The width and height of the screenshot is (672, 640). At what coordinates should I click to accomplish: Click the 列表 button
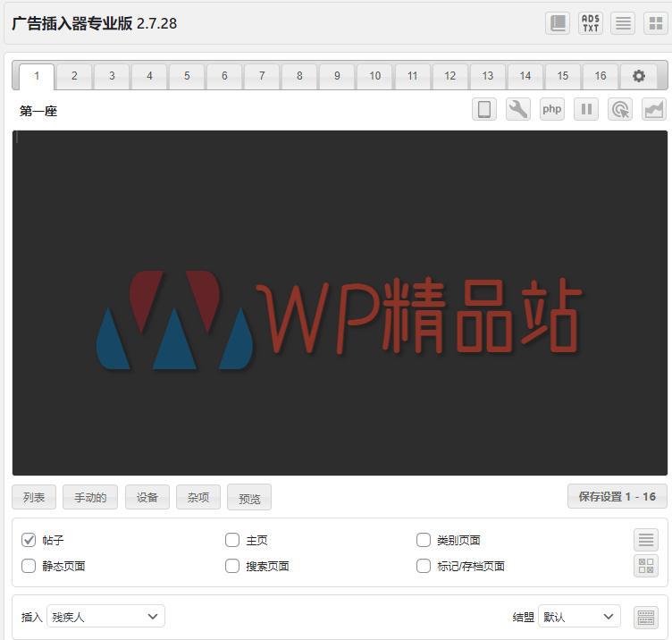[34, 497]
